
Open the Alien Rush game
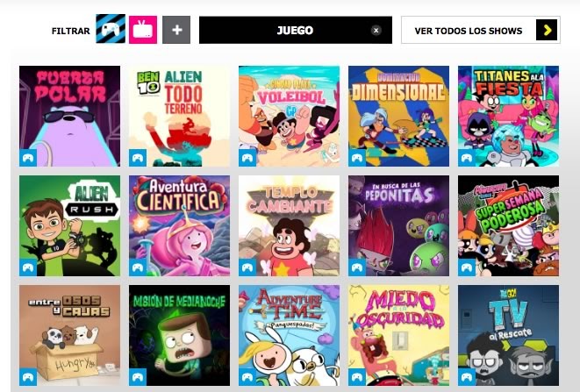coord(70,225)
